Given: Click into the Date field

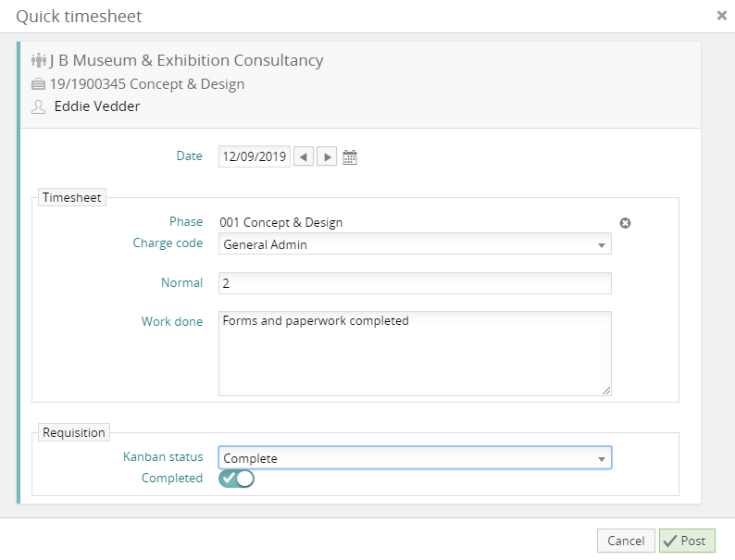Looking at the screenshot, I should [255, 157].
